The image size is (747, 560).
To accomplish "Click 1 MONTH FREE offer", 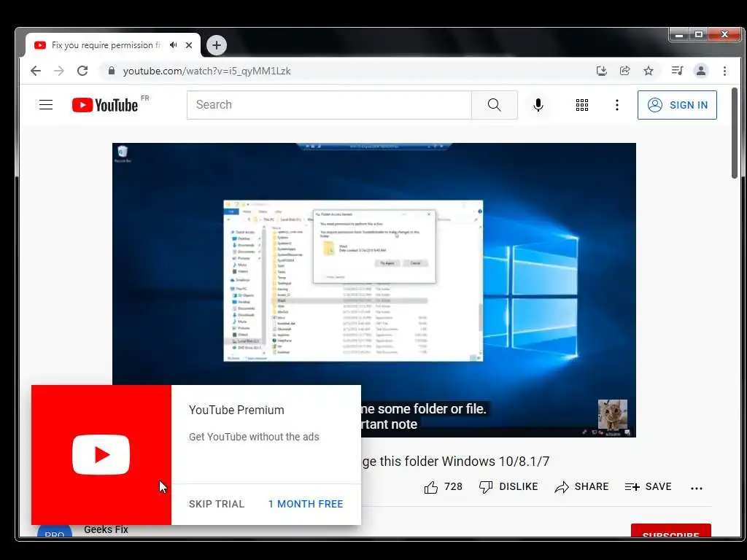I will pyautogui.click(x=306, y=504).
